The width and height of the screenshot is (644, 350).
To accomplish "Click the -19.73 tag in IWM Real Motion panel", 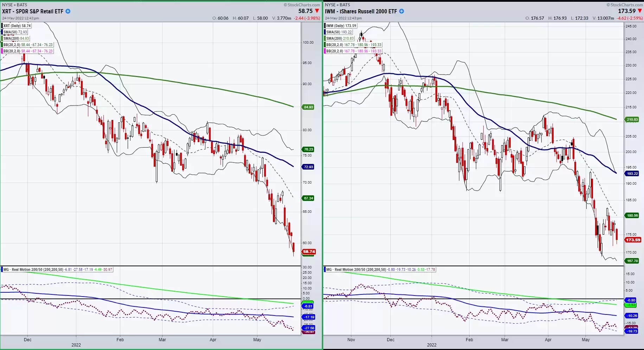I will pyautogui.click(x=631, y=331).
